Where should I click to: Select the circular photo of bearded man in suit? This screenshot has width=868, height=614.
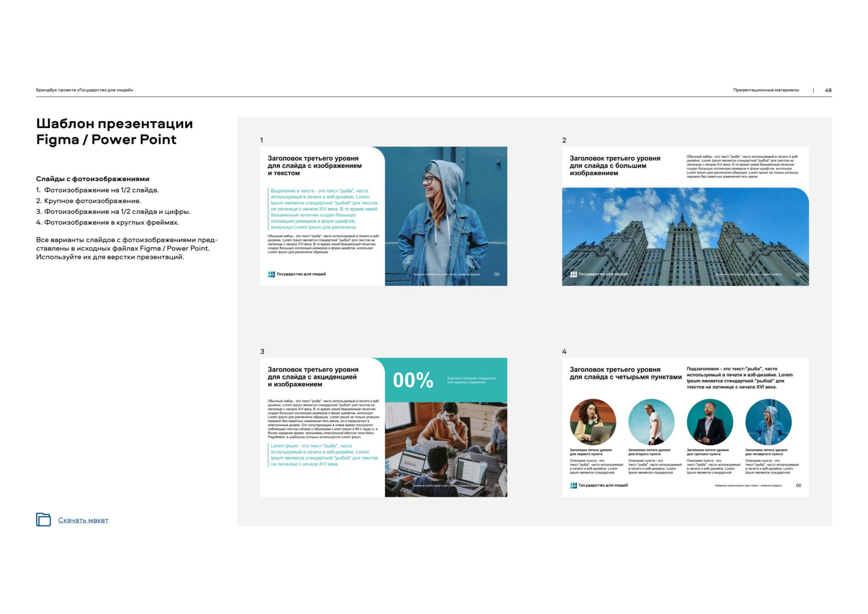pos(710,422)
